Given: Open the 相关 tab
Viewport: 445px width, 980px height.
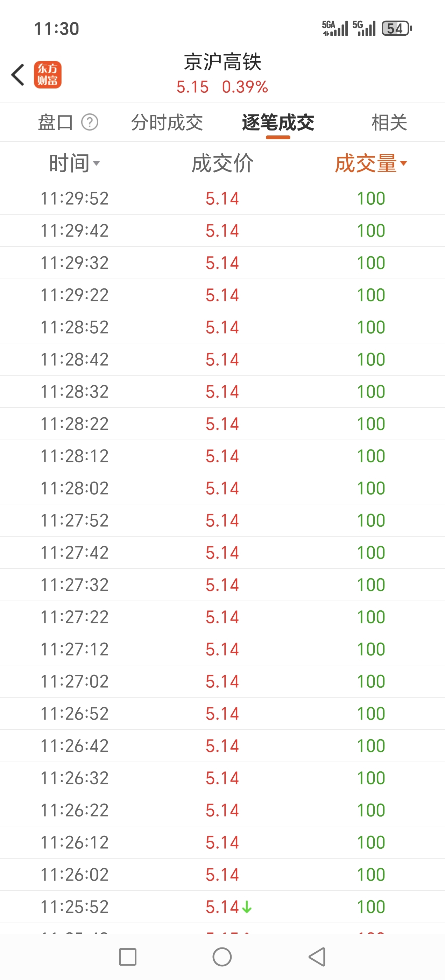Looking at the screenshot, I should (389, 122).
